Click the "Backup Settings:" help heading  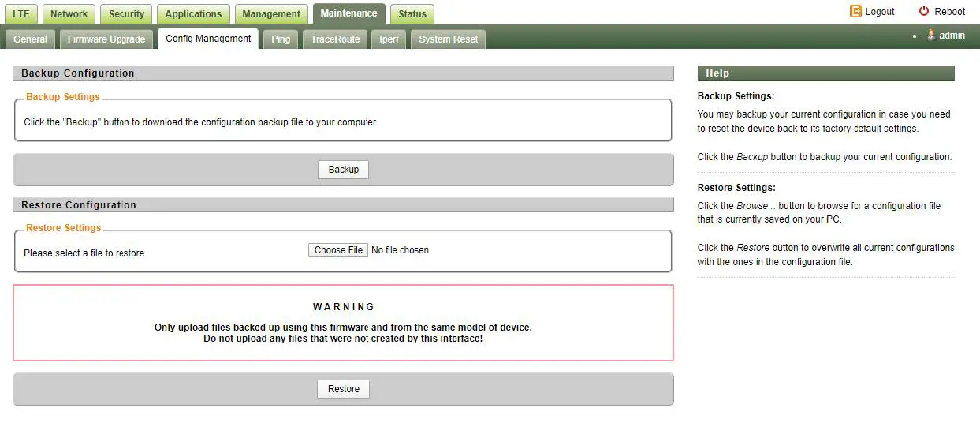tap(736, 96)
